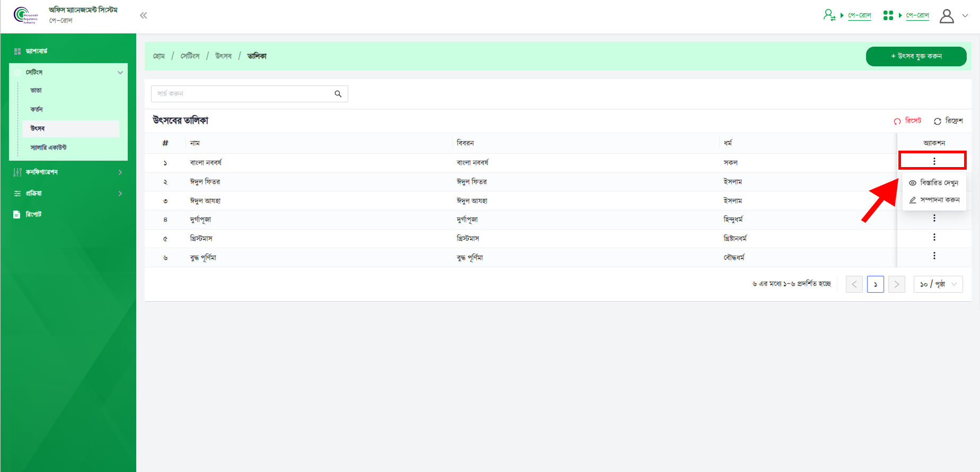Click খ্রিষ্টানধর্ম religion cell

[735, 239]
